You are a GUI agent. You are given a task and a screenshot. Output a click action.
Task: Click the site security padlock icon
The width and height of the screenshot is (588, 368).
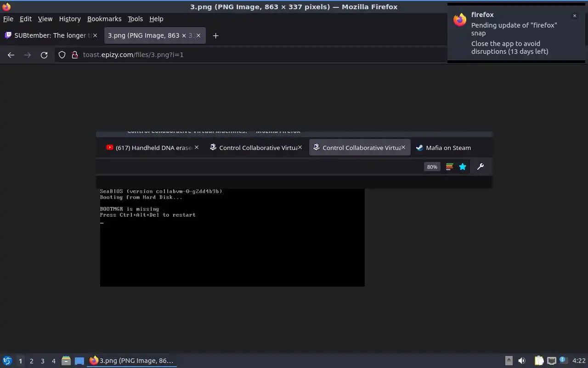(x=75, y=55)
